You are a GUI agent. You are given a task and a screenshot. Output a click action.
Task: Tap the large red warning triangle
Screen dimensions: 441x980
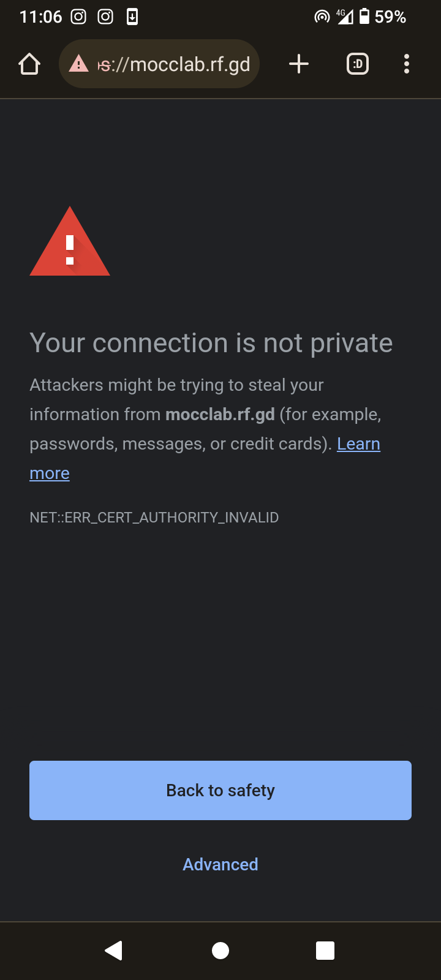pyautogui.click(x=70, y=244)
